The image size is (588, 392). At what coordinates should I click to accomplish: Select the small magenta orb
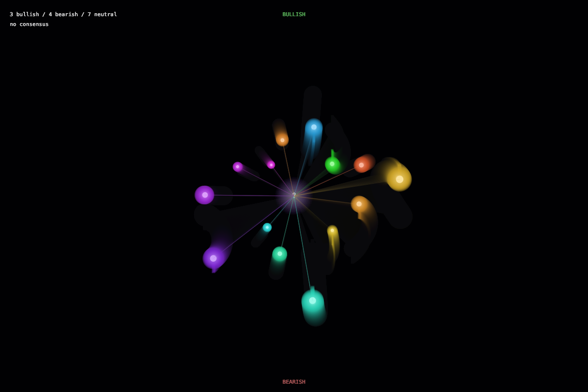(271, 165)
